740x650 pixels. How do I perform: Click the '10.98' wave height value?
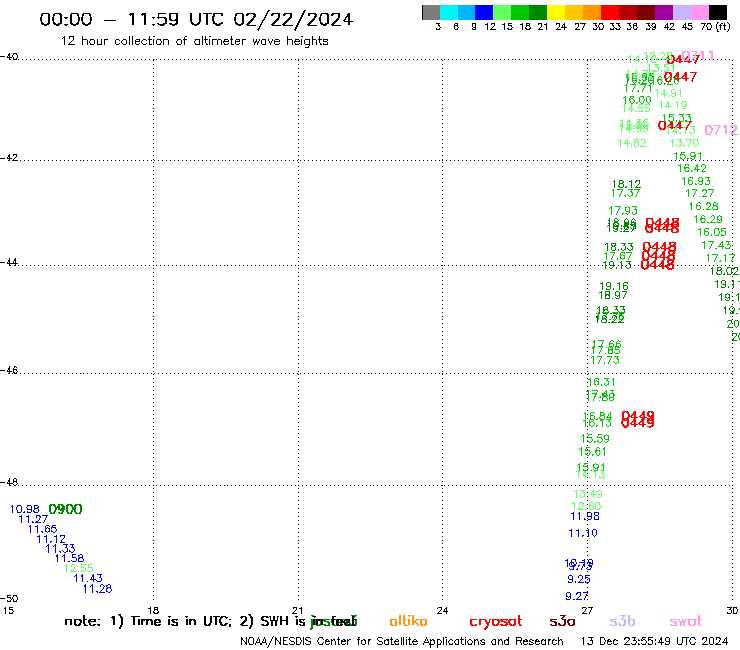point(25,509)
